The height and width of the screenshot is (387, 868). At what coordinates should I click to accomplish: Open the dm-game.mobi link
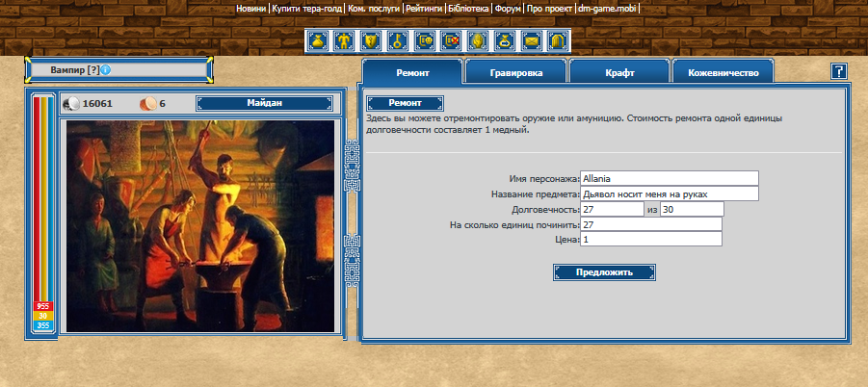pos(607,9)
